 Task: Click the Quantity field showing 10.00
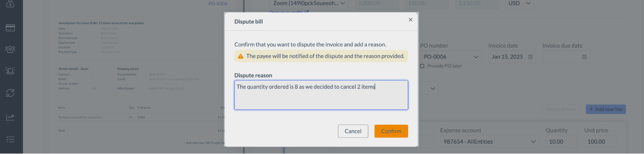(561, 141)
